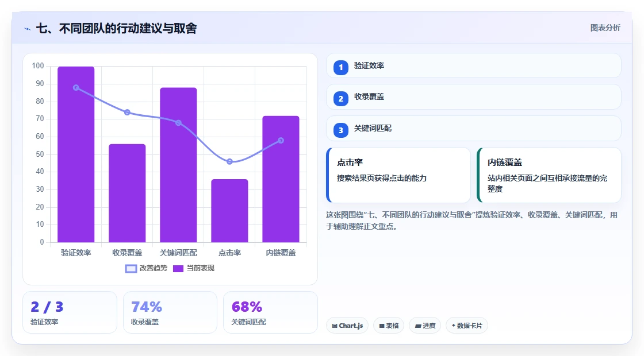
Task: Click trend line point on 验证效率 bar
Action: point(76,88)
